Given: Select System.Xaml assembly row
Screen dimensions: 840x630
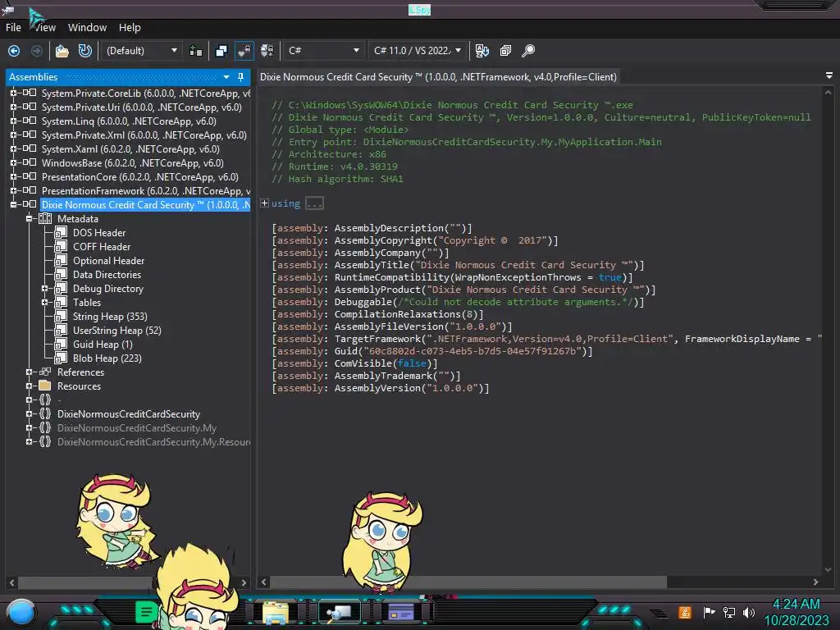Looking at the screenshot, I should pyautogui.click(x=130, y=149).
